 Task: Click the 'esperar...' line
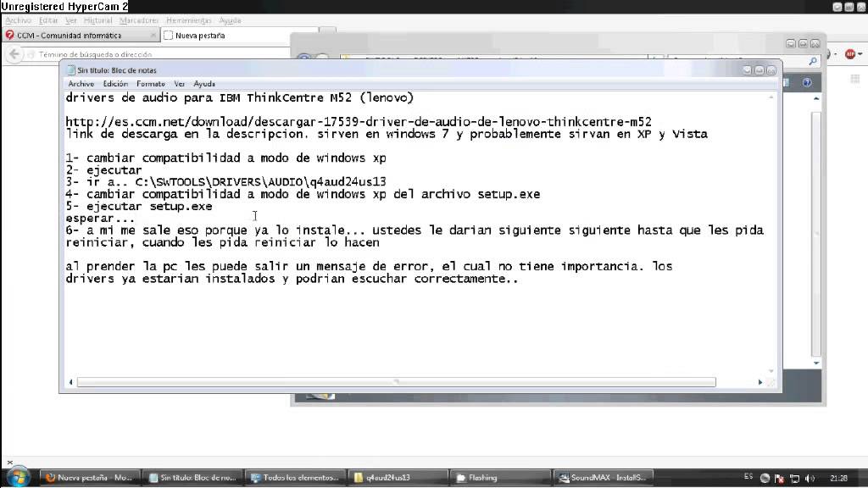pyautogui.click(x=100, y=219)
